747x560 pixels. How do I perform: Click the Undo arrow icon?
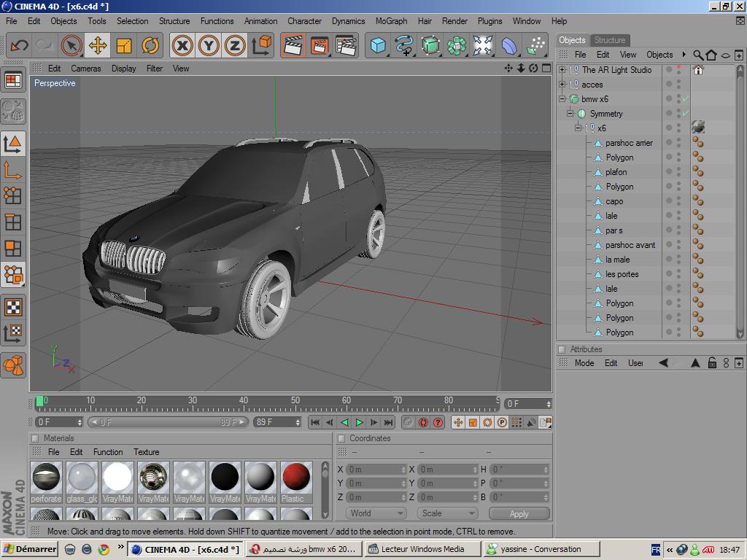(x=20, y=46)
